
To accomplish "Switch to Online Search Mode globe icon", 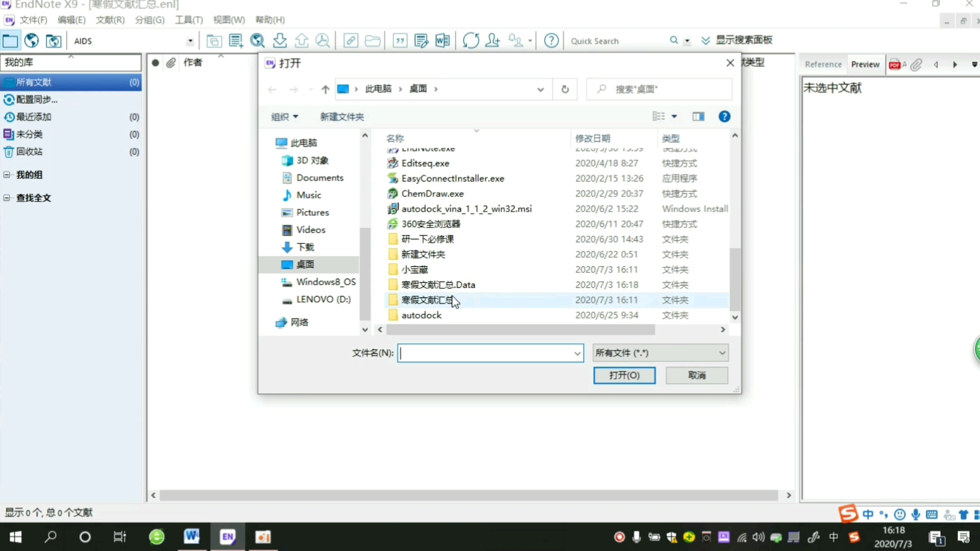I will [x=32, y=40].
